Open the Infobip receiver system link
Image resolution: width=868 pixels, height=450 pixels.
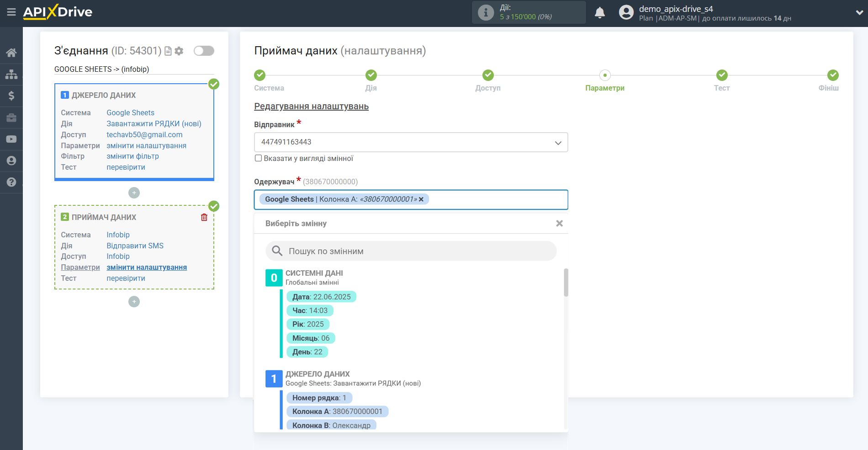click(x=118, y=235)
